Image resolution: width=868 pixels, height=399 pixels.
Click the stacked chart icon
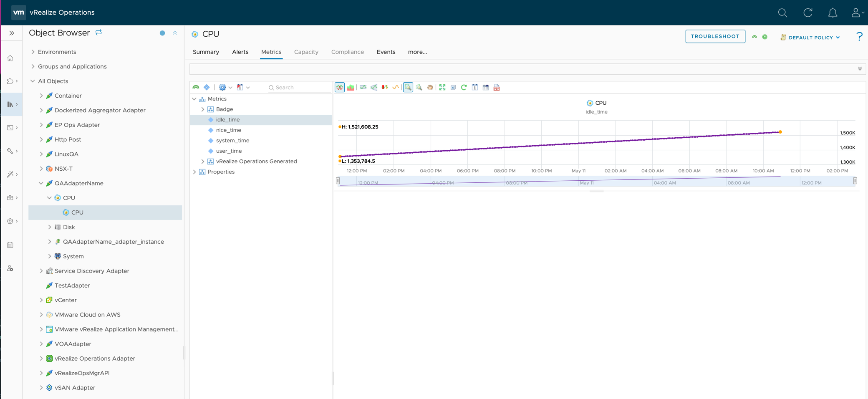point(351,88)
